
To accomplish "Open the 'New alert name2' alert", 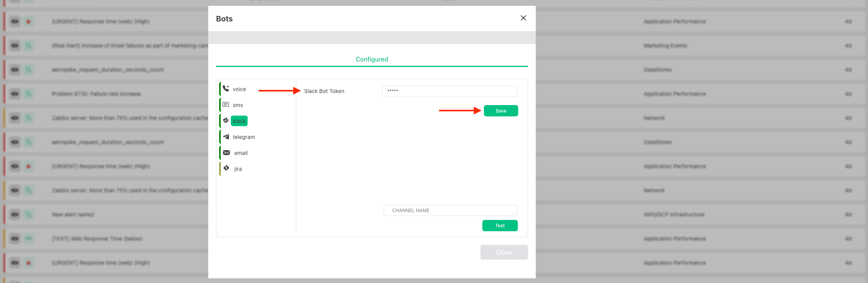I will (73, 214).
